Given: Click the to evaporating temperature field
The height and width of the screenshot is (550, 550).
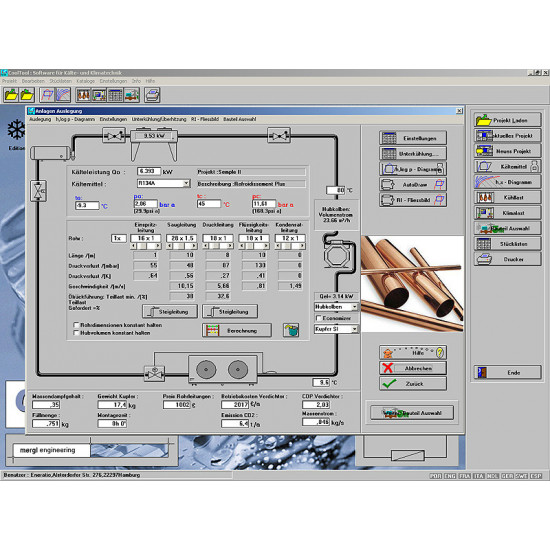Looking at the screenshot, I should point(87,205).
